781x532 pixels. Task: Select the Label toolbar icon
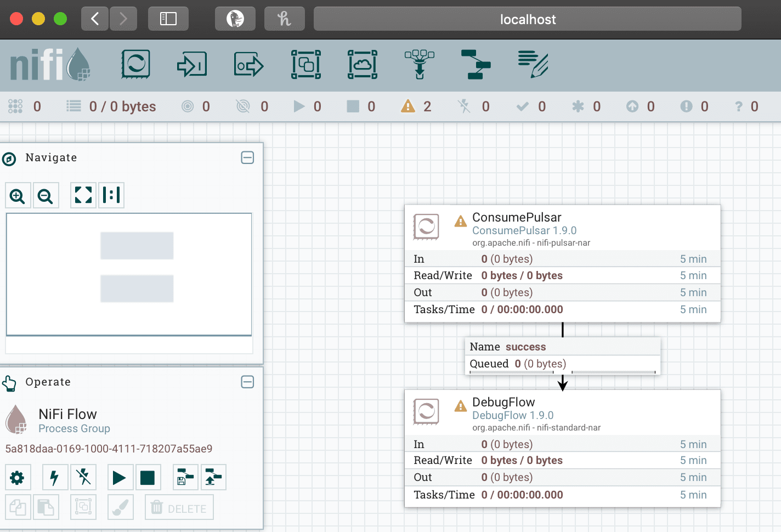tap(533, 64)
